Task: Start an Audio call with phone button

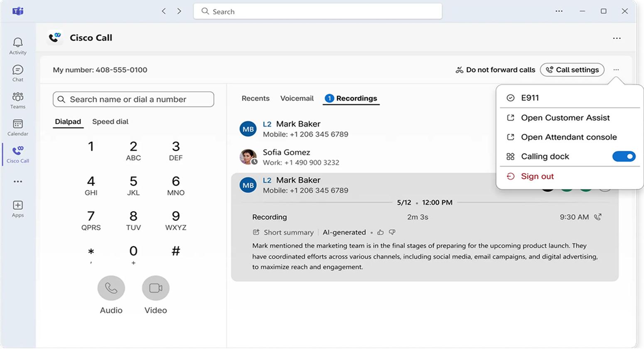Action: click(111, 288)
